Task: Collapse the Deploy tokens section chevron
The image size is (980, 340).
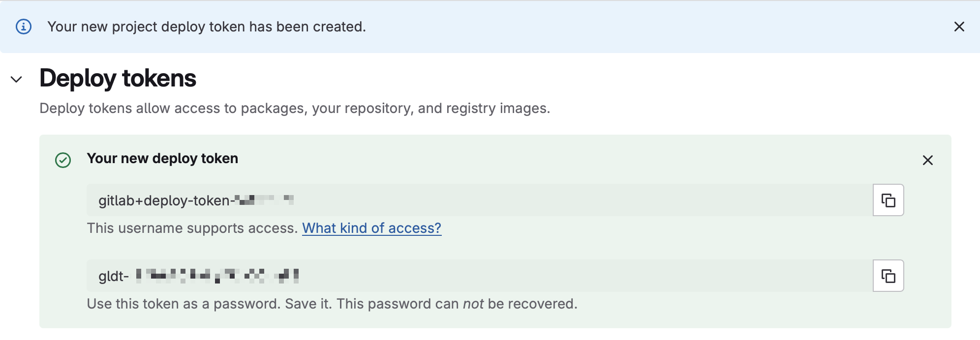Action: tap(17, 79)
